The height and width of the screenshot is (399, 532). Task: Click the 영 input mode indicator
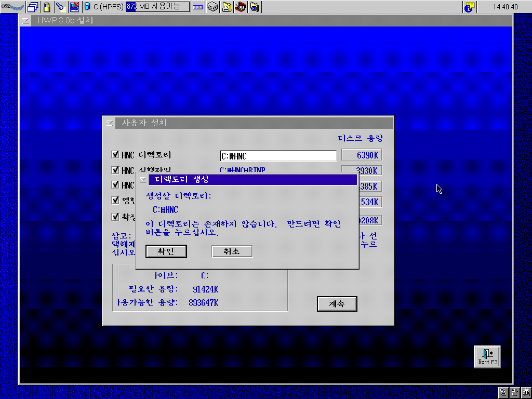click(503, 393)
